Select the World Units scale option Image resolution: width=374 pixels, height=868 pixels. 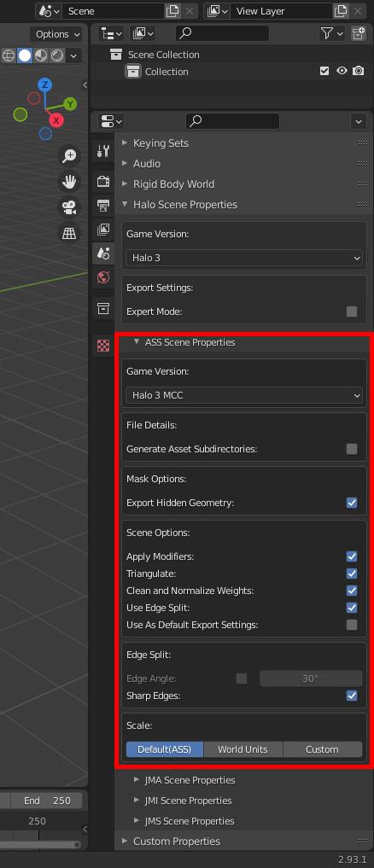[243, 749]
